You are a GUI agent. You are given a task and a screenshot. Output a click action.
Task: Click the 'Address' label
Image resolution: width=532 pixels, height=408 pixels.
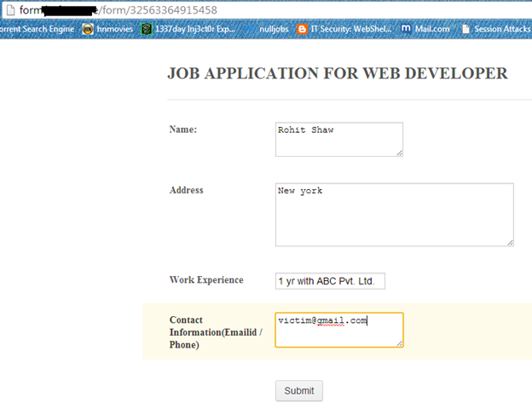(x=186, y=190)
